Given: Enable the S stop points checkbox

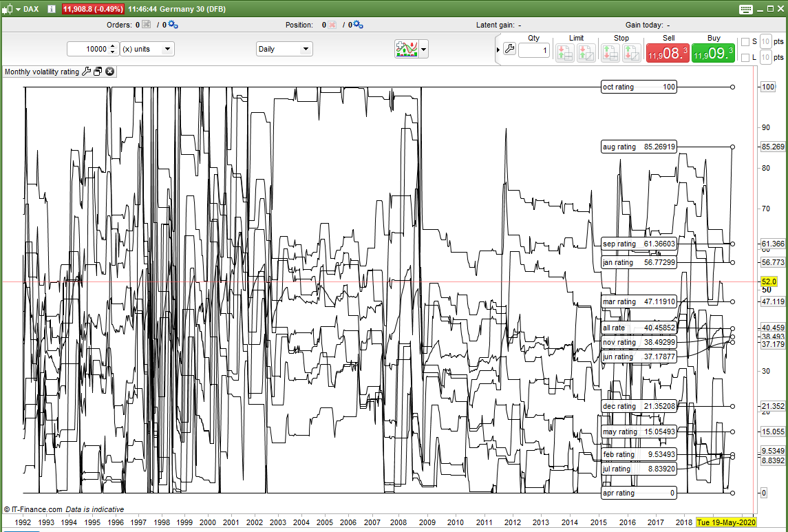Looking at the screenshot, I should [x=745, y=42].
